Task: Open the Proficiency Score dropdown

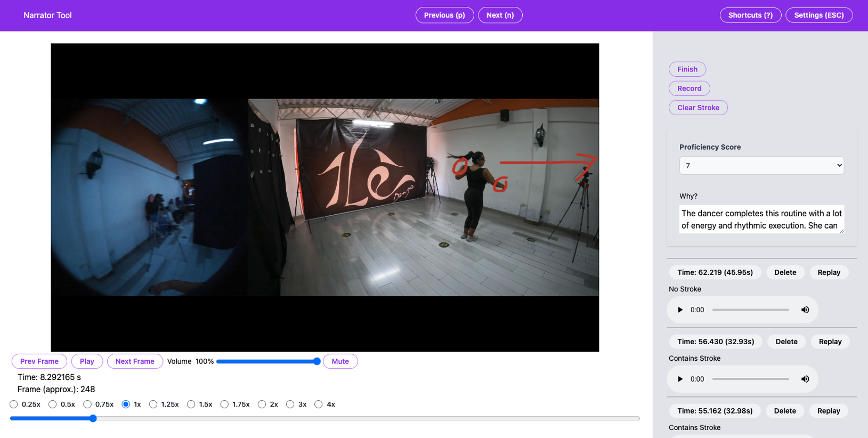Action: (761, 166)
